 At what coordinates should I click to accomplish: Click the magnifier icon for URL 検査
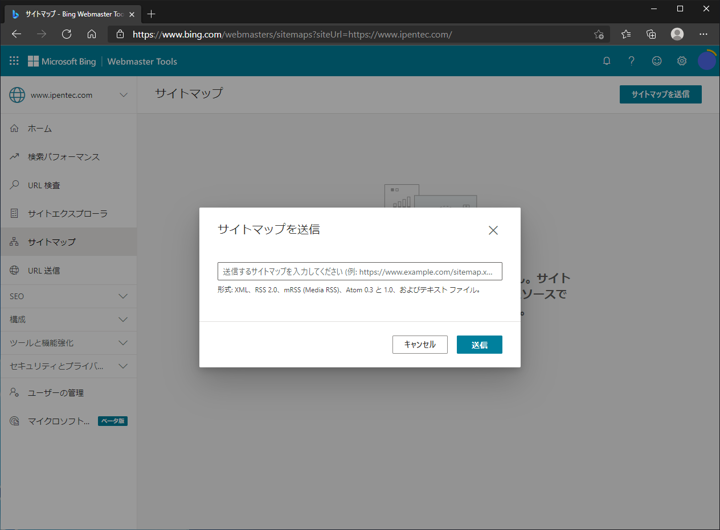(15, 185)
